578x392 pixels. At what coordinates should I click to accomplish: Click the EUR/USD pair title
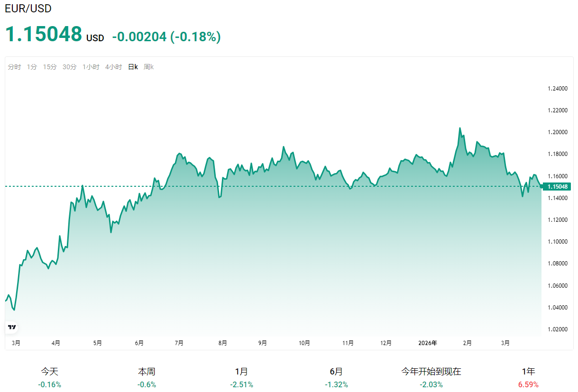[x=28, y=9]
